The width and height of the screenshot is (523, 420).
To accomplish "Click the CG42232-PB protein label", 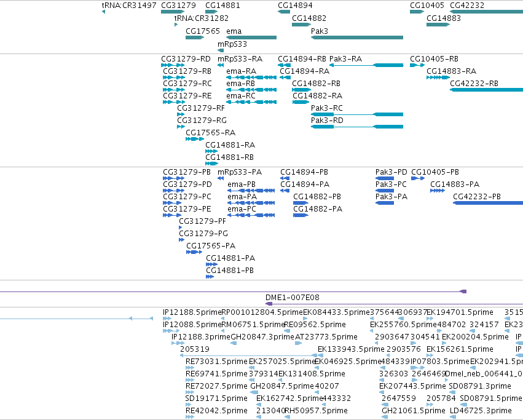I will tap(477, 197).
